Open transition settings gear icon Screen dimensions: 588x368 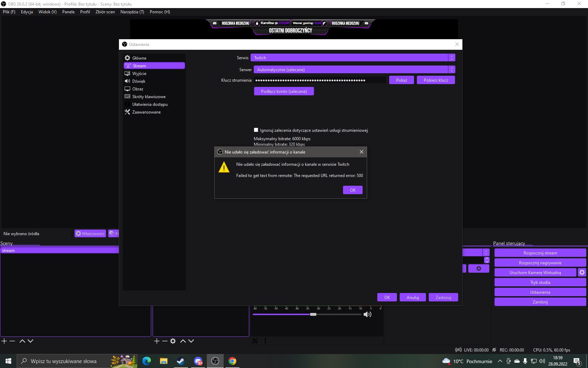pos(478,268)
